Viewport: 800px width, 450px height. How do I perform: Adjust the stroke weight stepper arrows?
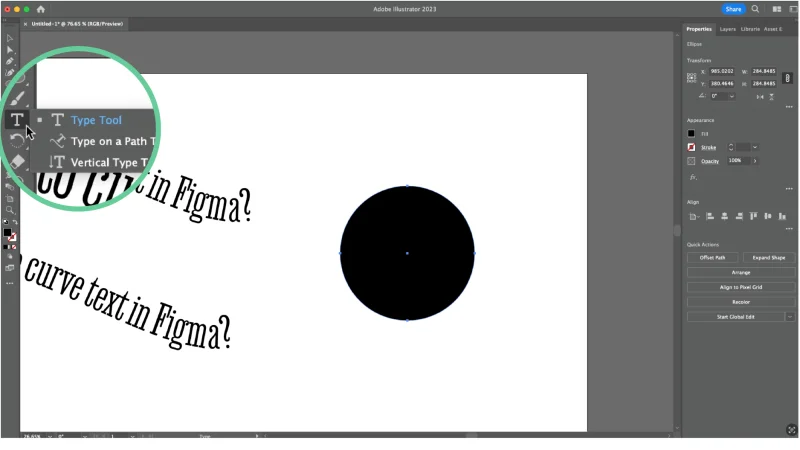point(731,147)
